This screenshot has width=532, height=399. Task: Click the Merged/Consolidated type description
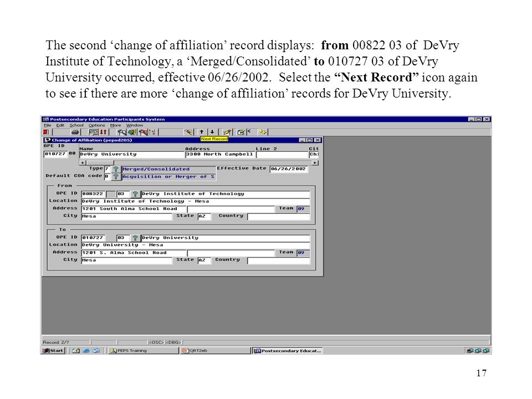168,169
